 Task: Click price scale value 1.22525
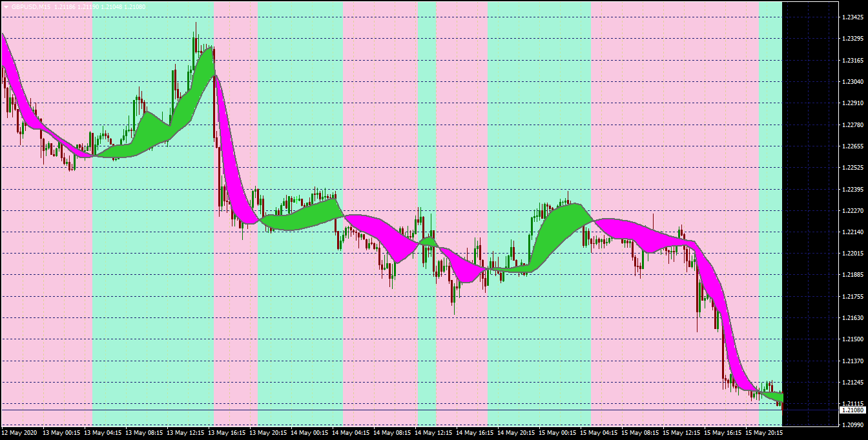(853, 168)
